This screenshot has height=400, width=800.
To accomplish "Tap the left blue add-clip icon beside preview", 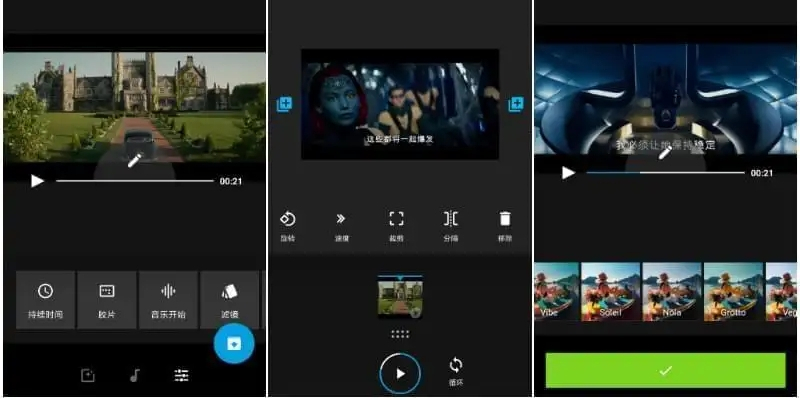I will click(x=284, y=105).
